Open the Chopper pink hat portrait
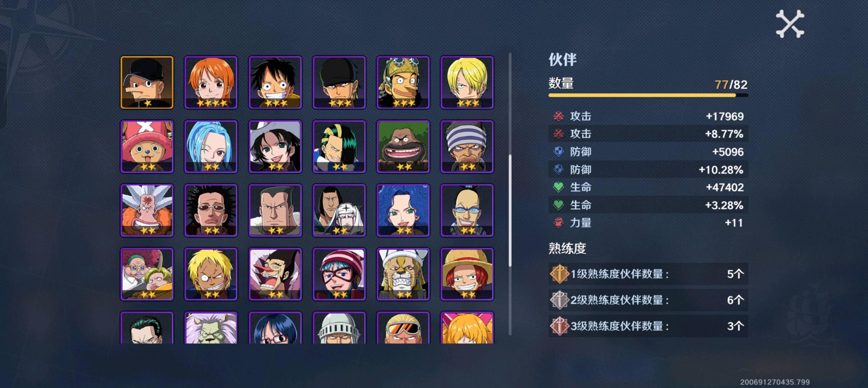Screen dimensions: 868x388 147,146
